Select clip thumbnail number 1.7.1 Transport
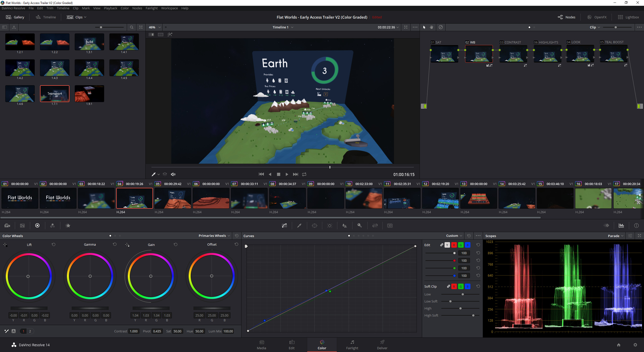Image resolution: width=644 pixels, height=352 pixels. pos(55,93)
